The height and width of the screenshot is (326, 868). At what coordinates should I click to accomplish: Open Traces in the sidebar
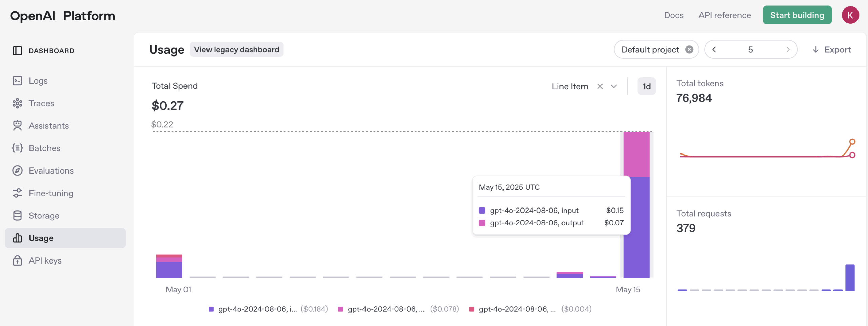tap(65, 103)
